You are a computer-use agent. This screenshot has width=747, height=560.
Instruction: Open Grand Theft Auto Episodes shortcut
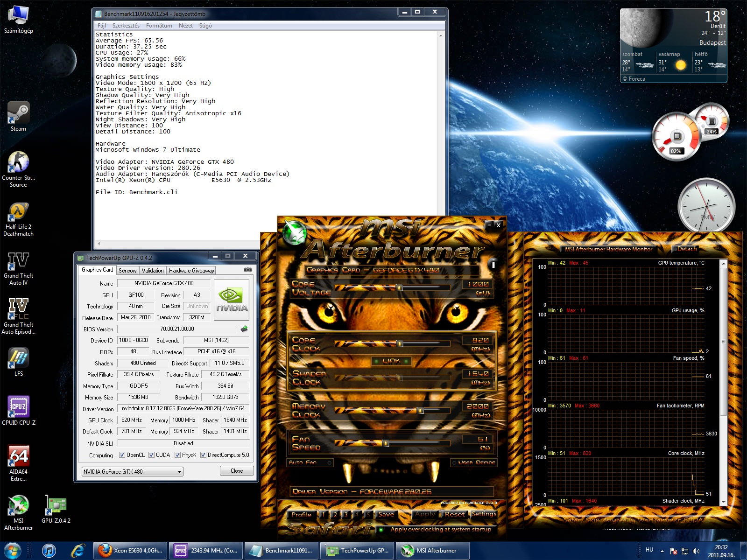(19, 317)
